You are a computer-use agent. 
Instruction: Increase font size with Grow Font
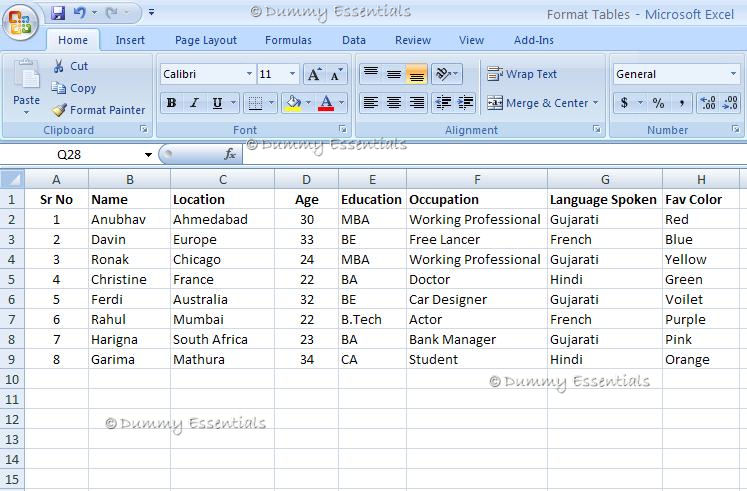(314, 74)
